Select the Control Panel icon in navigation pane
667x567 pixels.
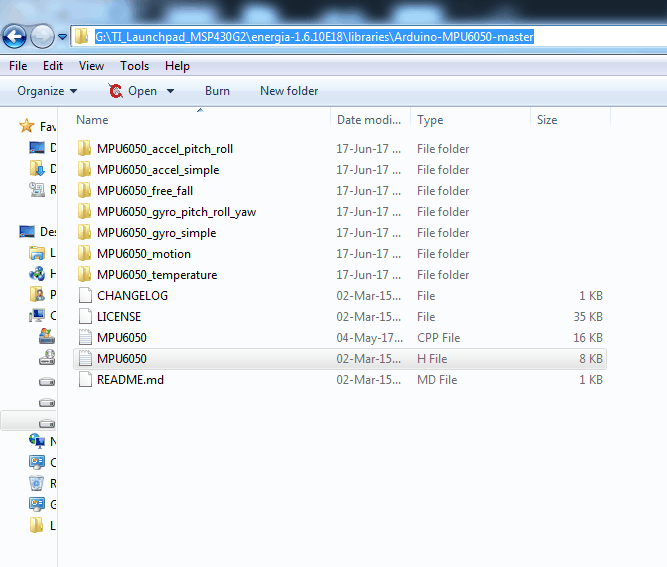tap(37, 462)
